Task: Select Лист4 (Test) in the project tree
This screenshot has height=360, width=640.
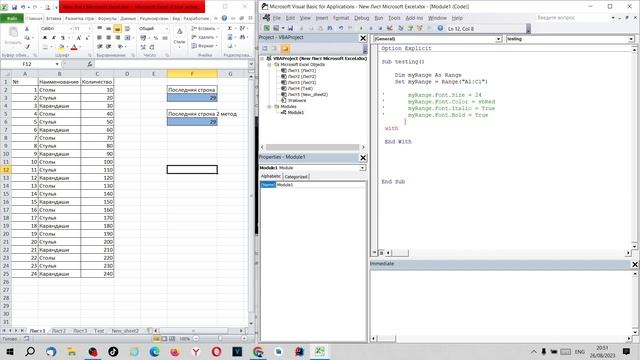Action: (x=300, y=89)
